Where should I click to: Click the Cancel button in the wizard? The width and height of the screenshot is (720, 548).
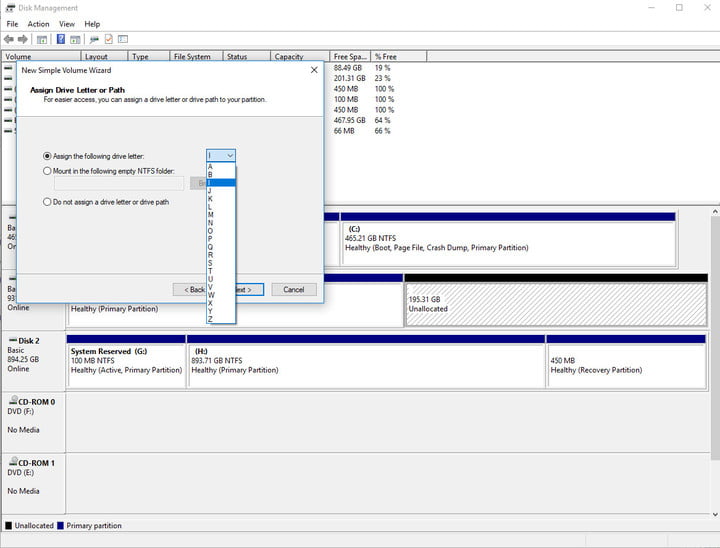point(294,289)
